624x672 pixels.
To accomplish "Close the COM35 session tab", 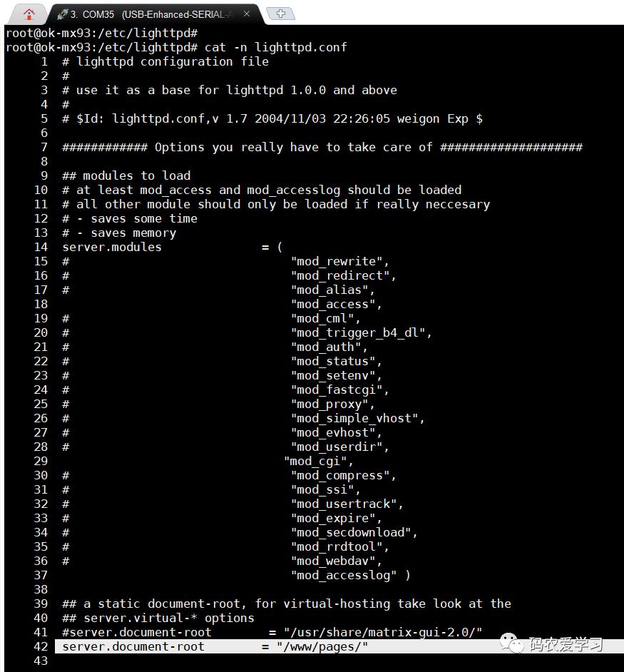I will [247, 14].
